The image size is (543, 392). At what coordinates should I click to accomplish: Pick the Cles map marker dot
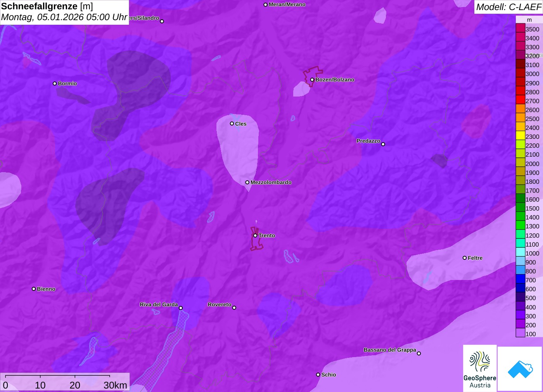232,124
